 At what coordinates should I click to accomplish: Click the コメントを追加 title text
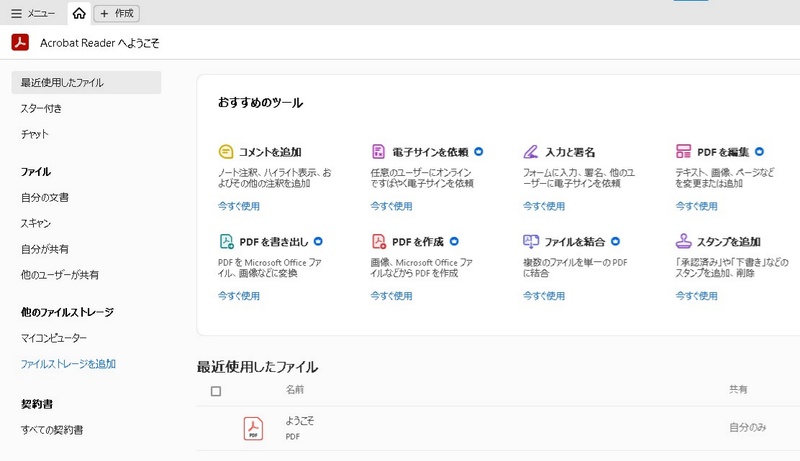(270, 152)
